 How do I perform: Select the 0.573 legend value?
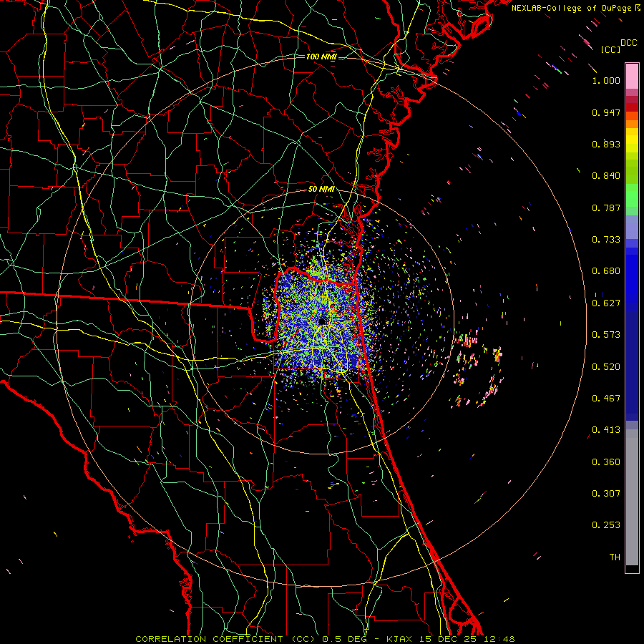click(606, 335)
